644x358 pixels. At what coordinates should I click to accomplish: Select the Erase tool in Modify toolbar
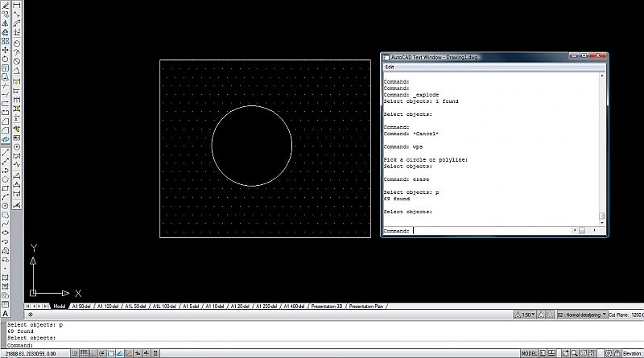click(6, 6)
